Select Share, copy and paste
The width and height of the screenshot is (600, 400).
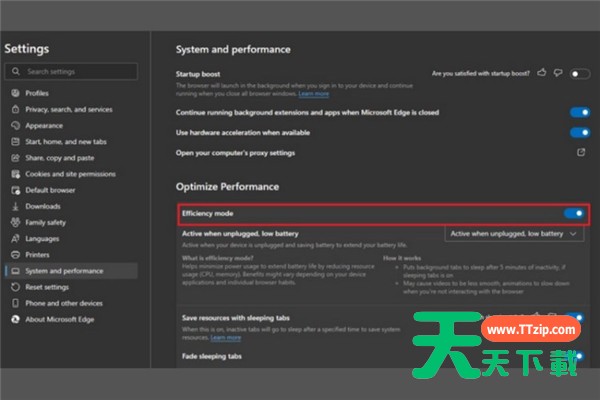[60, 158]
